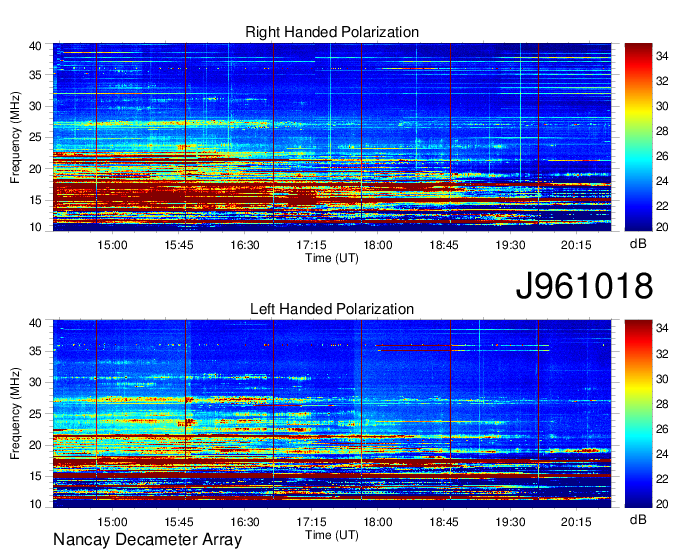Select the J961018 observation label
This screenshot has width=680, height=552.
(584, 286)
